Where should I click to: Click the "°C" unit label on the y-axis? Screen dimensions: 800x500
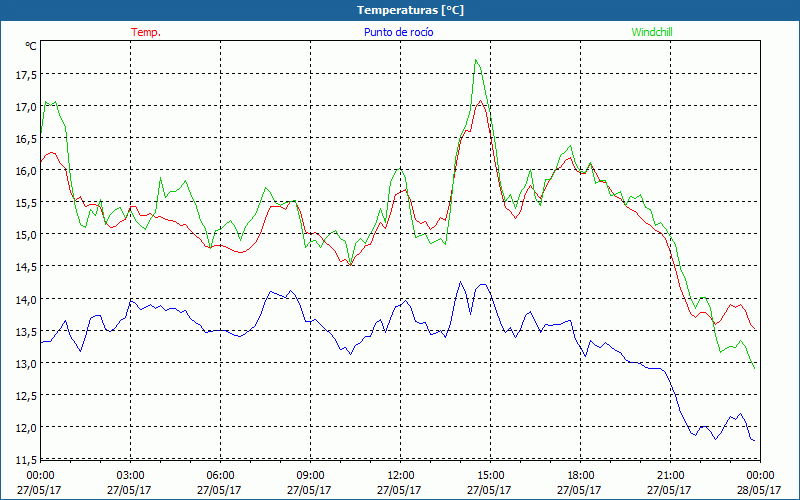point(31,46)
